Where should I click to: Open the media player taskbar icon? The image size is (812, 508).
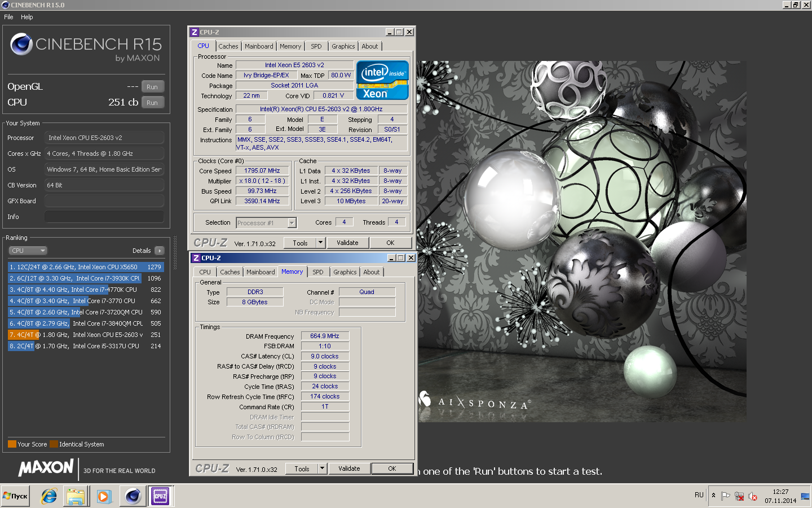point(104,496)
